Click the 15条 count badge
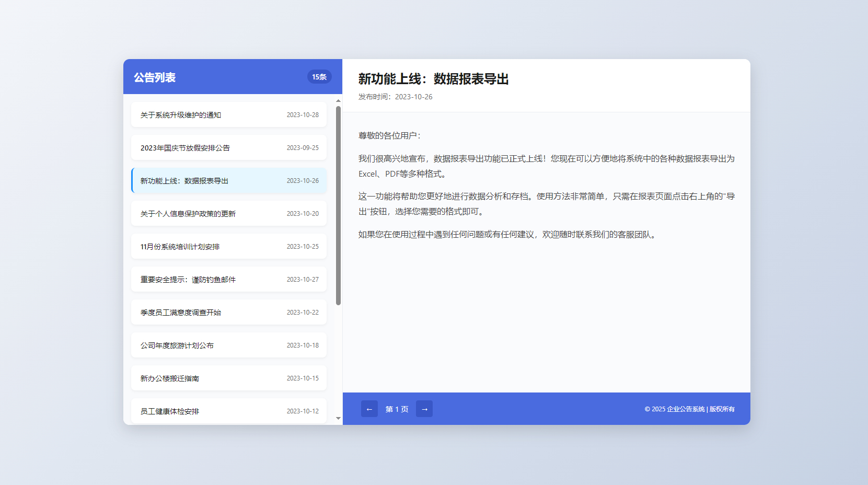The width and height of the screenshot is (868, 485). tap(319, 77)
